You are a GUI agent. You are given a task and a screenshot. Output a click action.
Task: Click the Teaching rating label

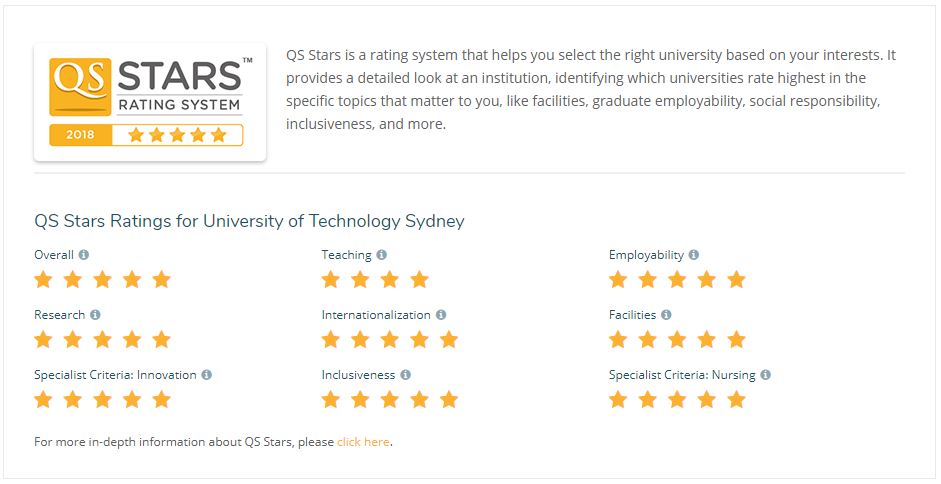(346, 255)
